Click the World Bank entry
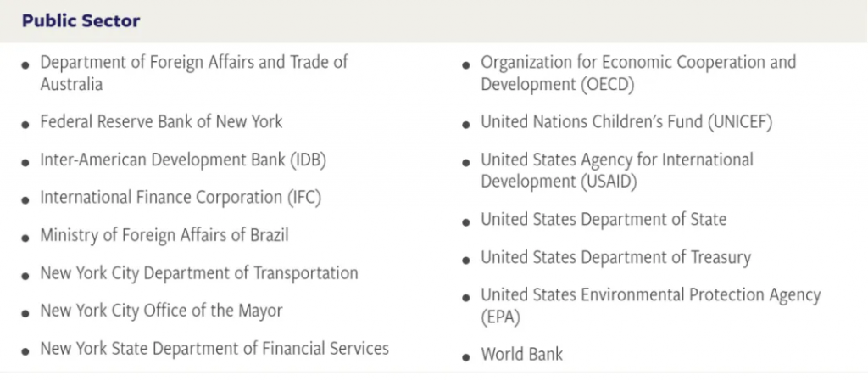This screenshot has height=381, width=868. (521, 355)
